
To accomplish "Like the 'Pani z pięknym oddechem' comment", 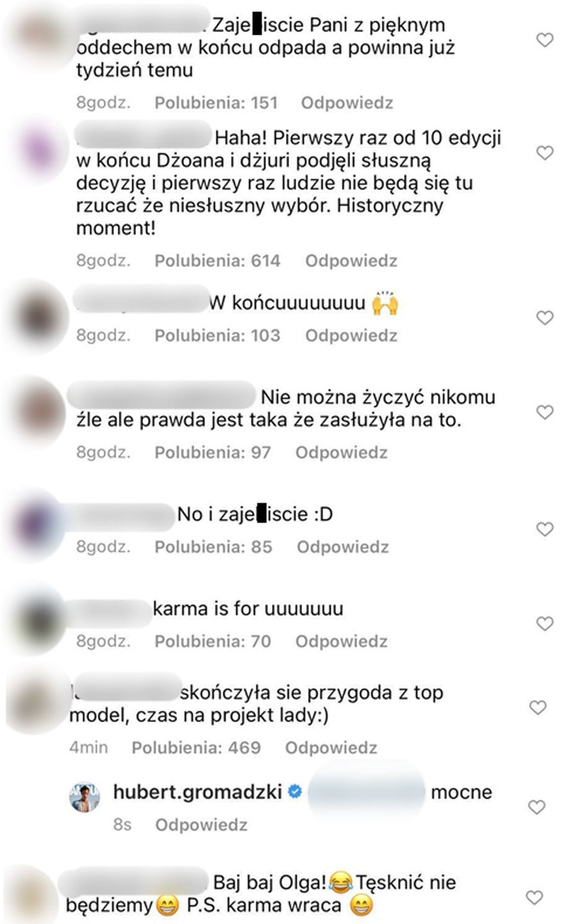I will point(545,40).
